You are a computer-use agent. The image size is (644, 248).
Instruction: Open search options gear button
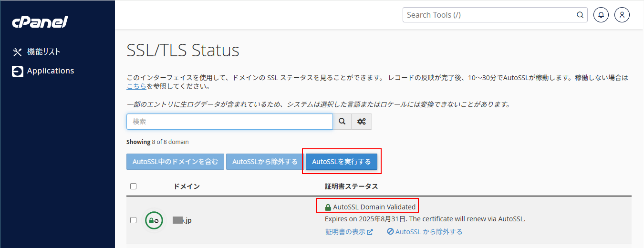(x=362, y=122)
